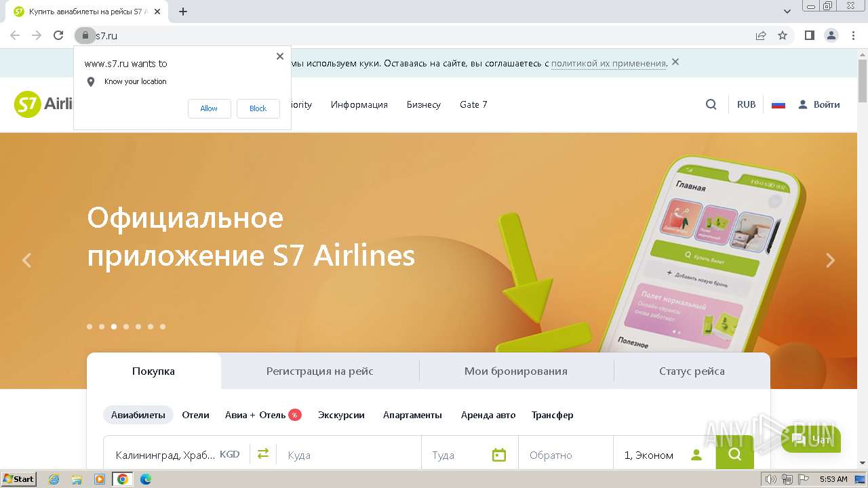
Task: Jump to the fourth carousel dot
Action: coord(126,327)
